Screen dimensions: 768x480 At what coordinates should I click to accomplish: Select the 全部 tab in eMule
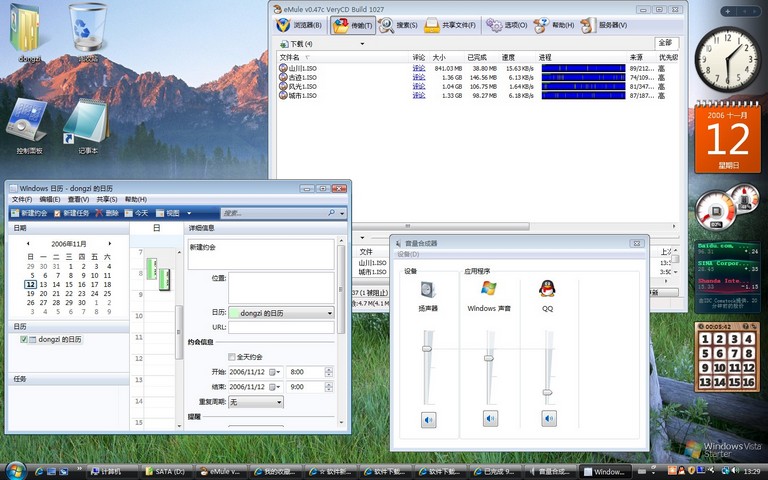coord(666,43)
